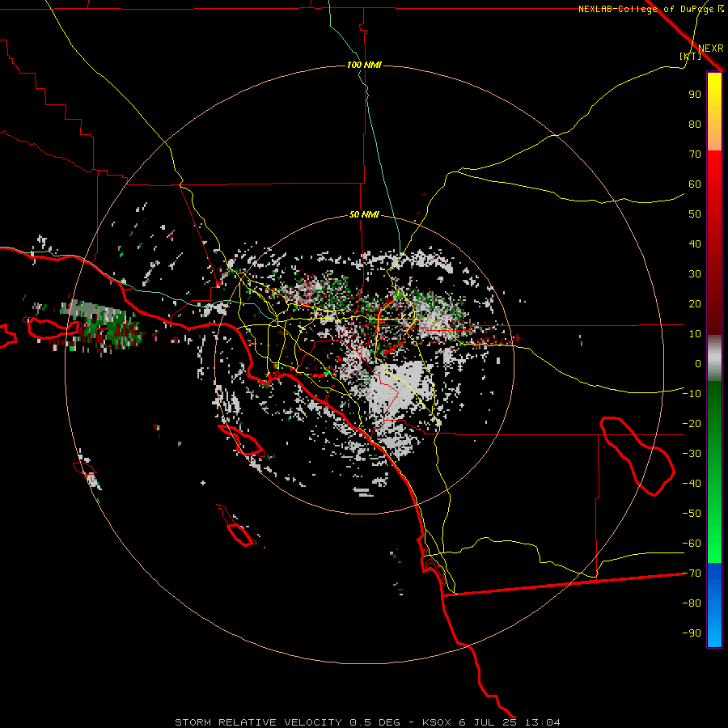The image size is (728, 728).
Task: Click the -30 knot scale label
Action: coord(692,454)
